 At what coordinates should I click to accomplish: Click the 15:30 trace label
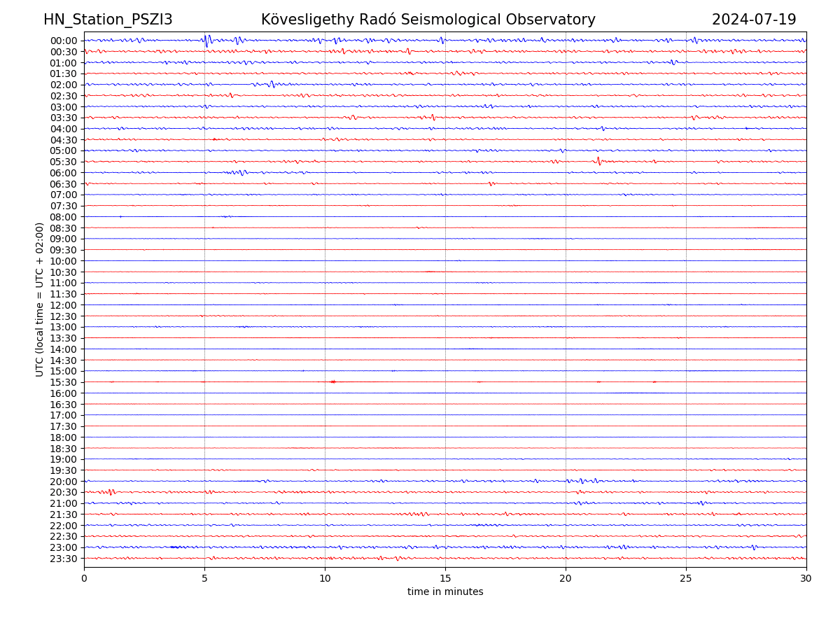(64, 382)
